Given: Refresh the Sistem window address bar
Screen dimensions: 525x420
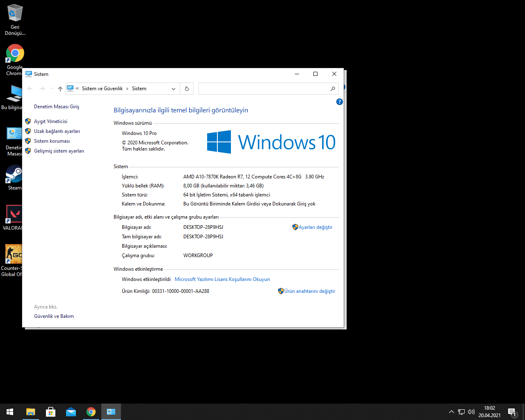Looking at the screenshot, I should pos(187,89).
